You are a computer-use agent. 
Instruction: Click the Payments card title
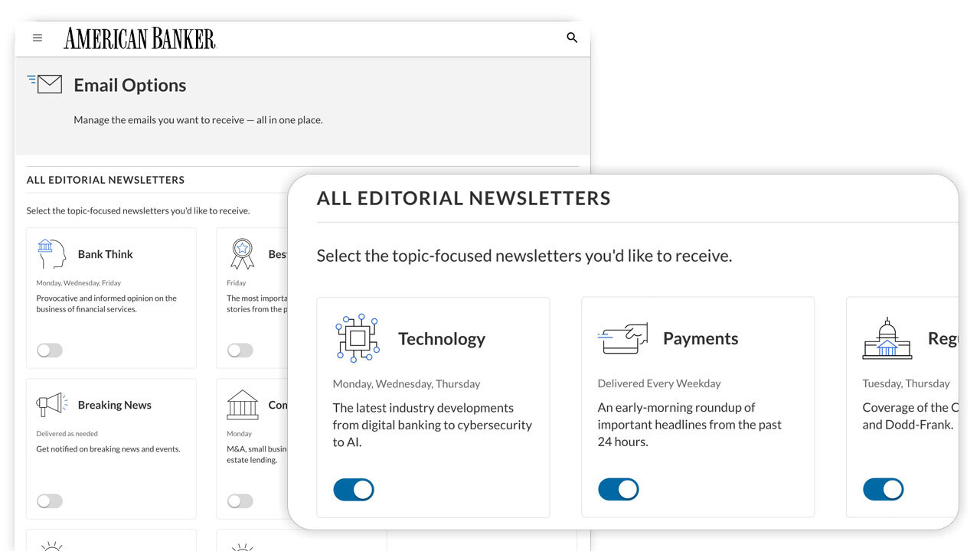[701, 338]
